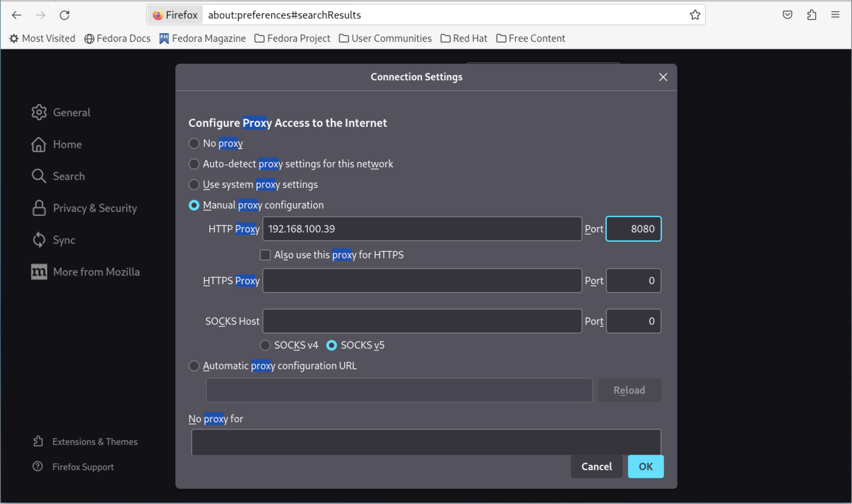Open the Extensions puzzle icon
The image size is (852, 504).
[x=811, y=15]
